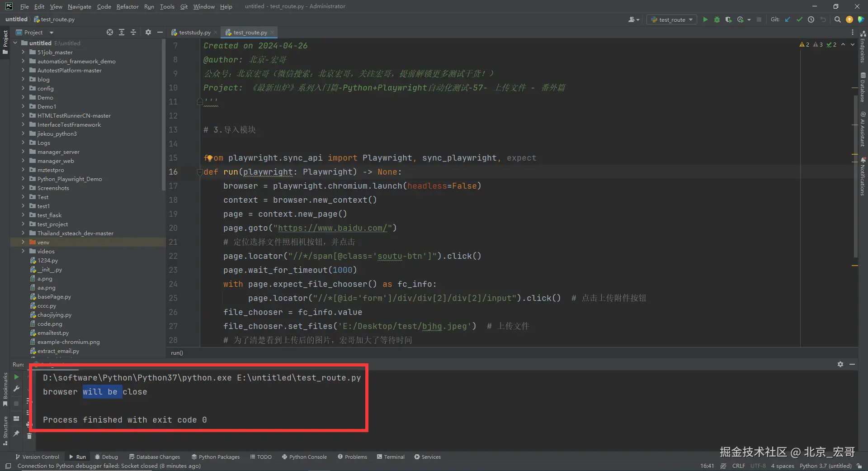This screenshot has height=471, width=868.
Task: Click the lightbulb quick-fix on line 15
Action: 209,157
